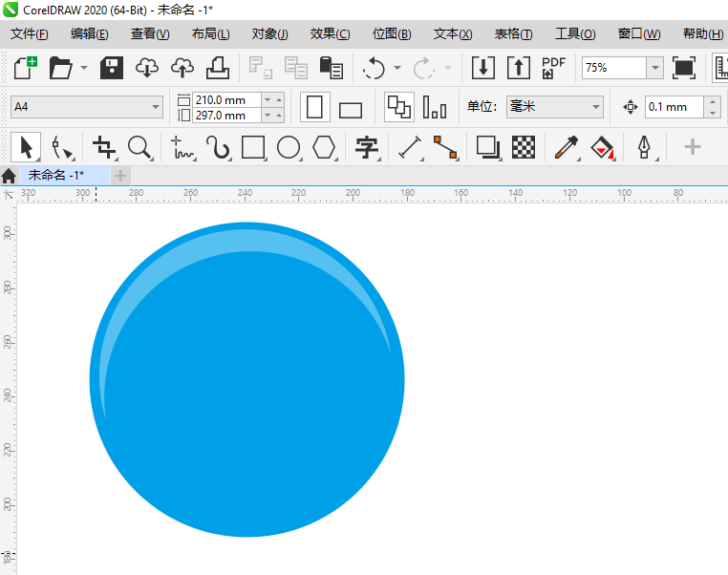The width and height of the screenshot is (728, 575).
Task: Choose the Color Eyedropper tool
Action: pos(567,147)
